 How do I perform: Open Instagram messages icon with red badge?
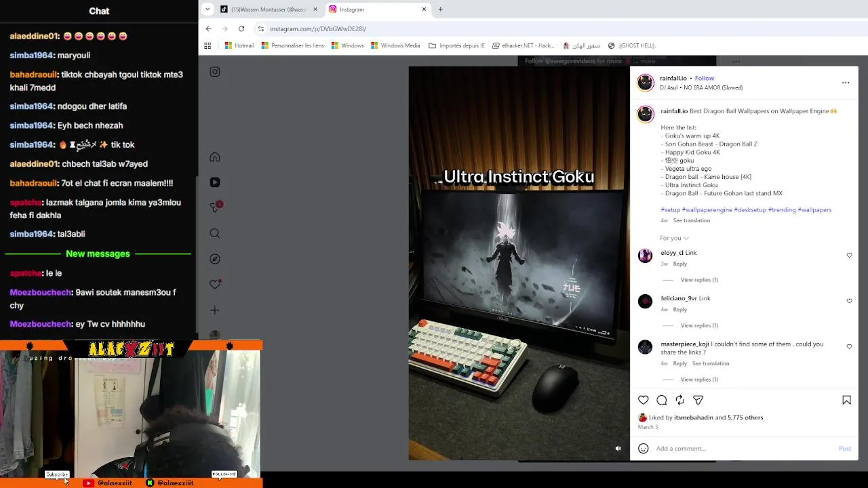pyautogui.click(x=215, y=207)
